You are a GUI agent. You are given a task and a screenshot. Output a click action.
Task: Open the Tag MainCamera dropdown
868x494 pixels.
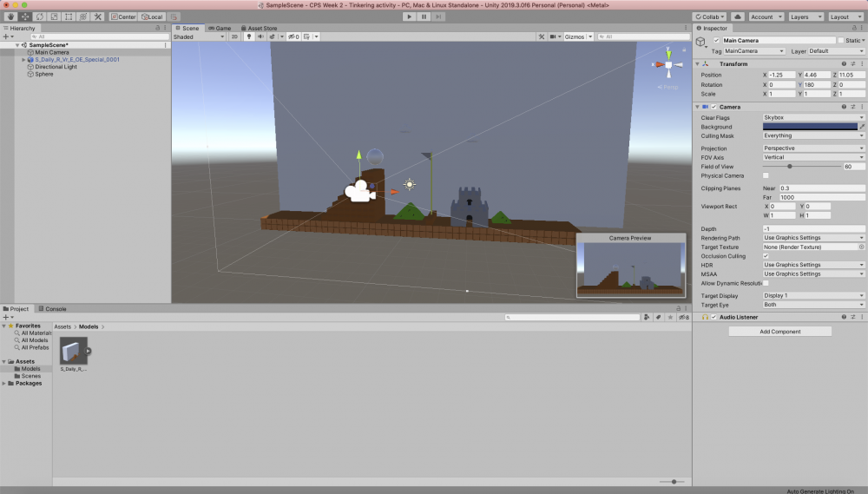click(x=754, y=51)
